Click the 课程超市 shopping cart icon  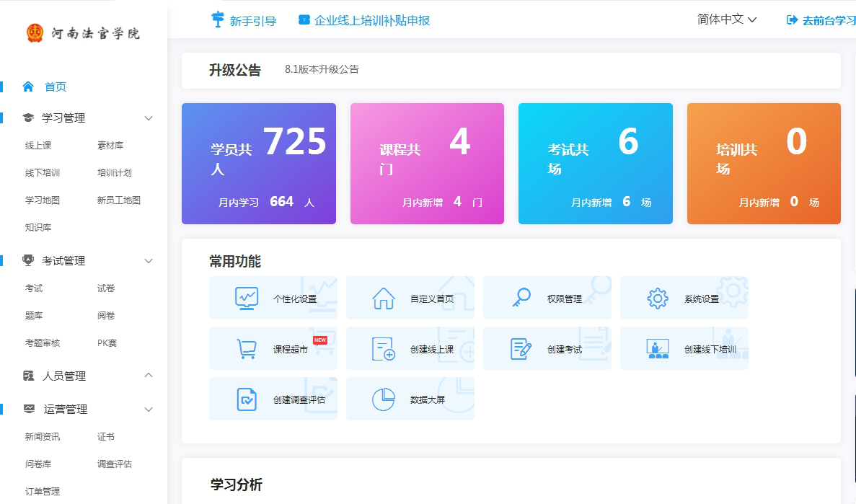(246, 348)
